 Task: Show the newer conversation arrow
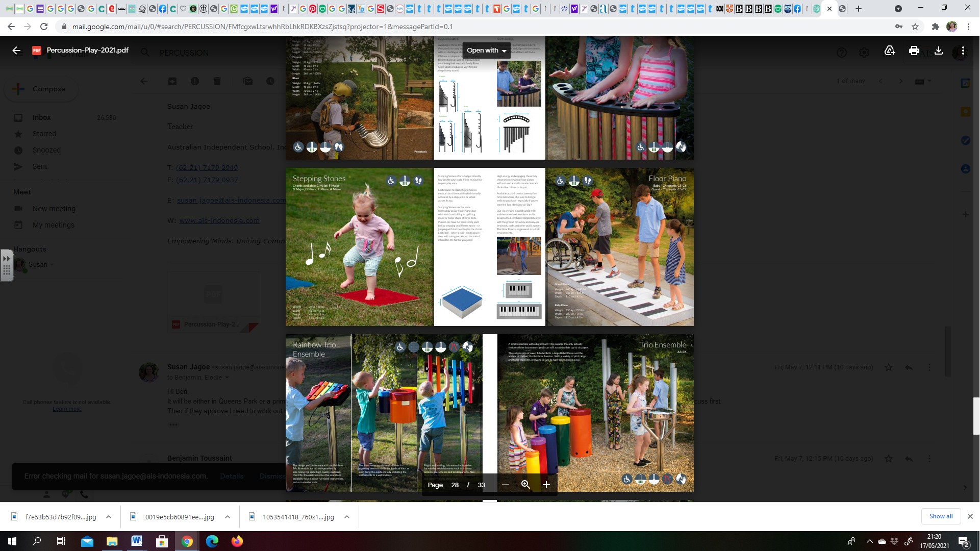(x=881, y=81)
